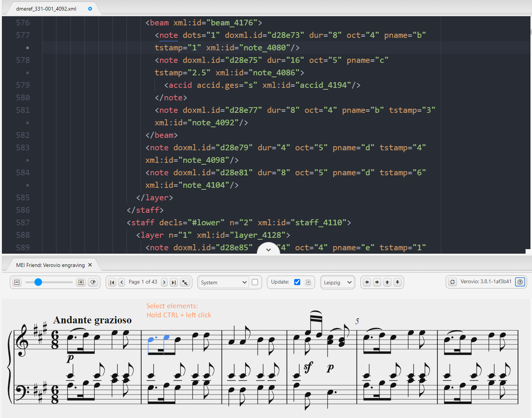
Task: Click the doxml.id="d28e77" attribute
Action: point(222,110)
